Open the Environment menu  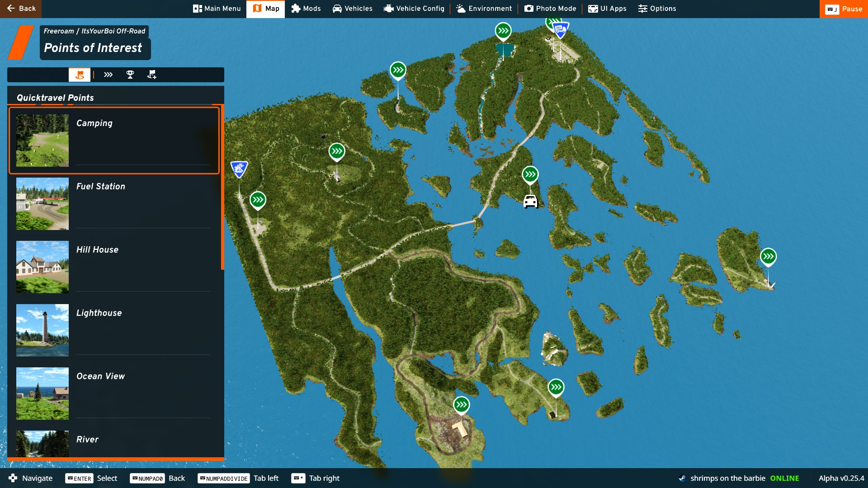pyautogui.click(x=484, y=9)
